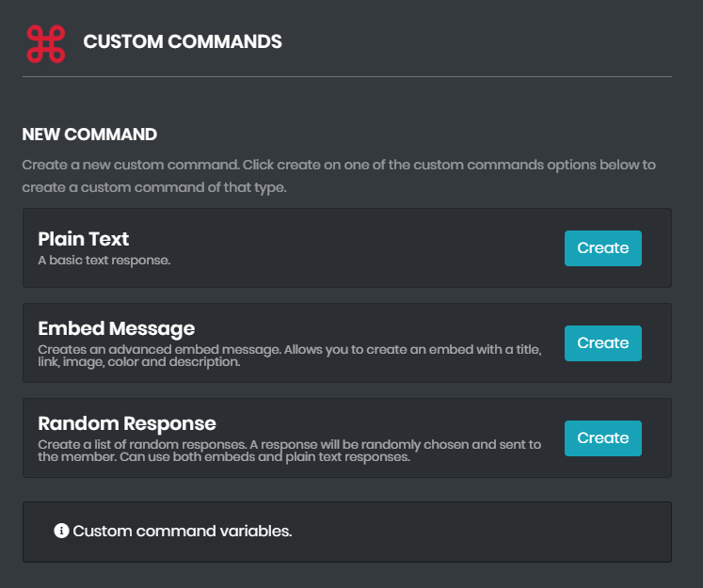Click empty space right of Embed Message Create button
The width and height of the screenshot is (703, 588).
657,343
